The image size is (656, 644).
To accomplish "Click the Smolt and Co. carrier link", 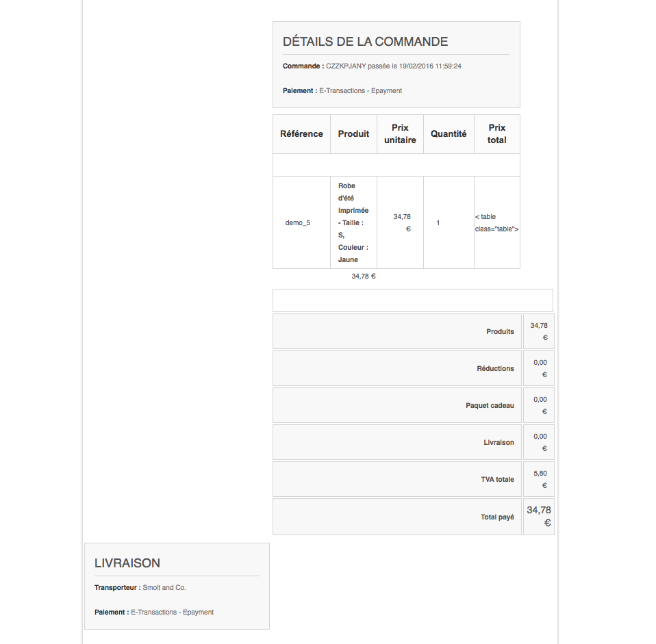I will (164, 587).
